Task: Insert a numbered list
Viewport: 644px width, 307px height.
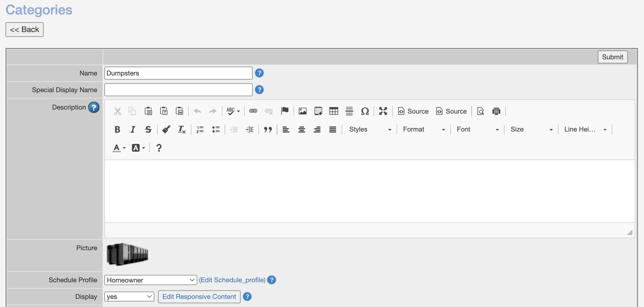Action: click(200, 130)
